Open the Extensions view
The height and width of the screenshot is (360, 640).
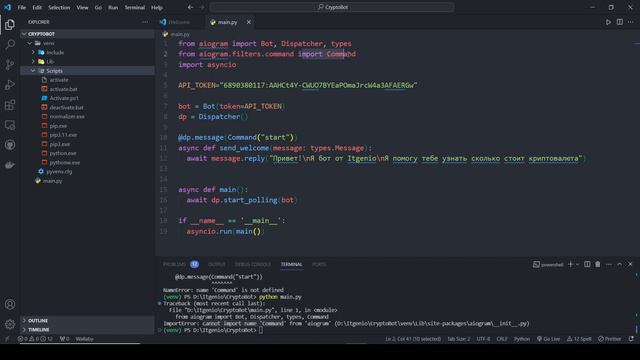pos(10,105)
